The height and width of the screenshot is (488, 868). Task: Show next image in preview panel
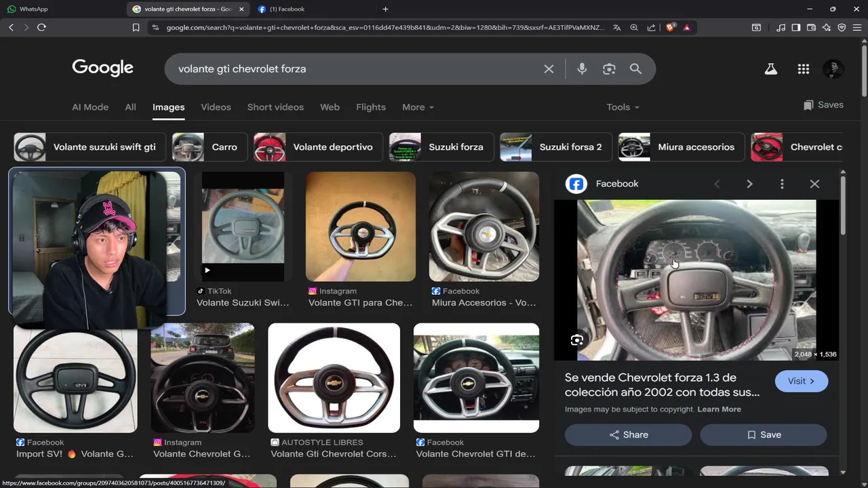(x=749, y=184)
